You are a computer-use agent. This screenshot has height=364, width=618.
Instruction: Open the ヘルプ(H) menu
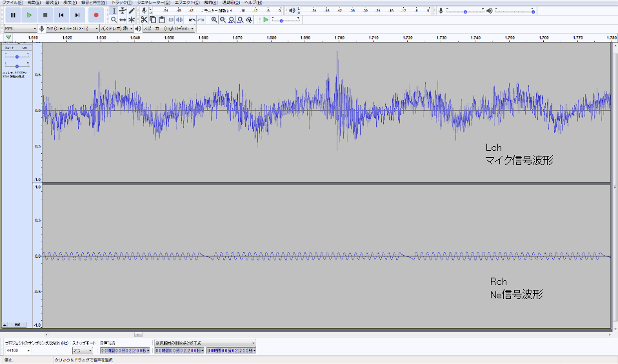click(253, 3)
